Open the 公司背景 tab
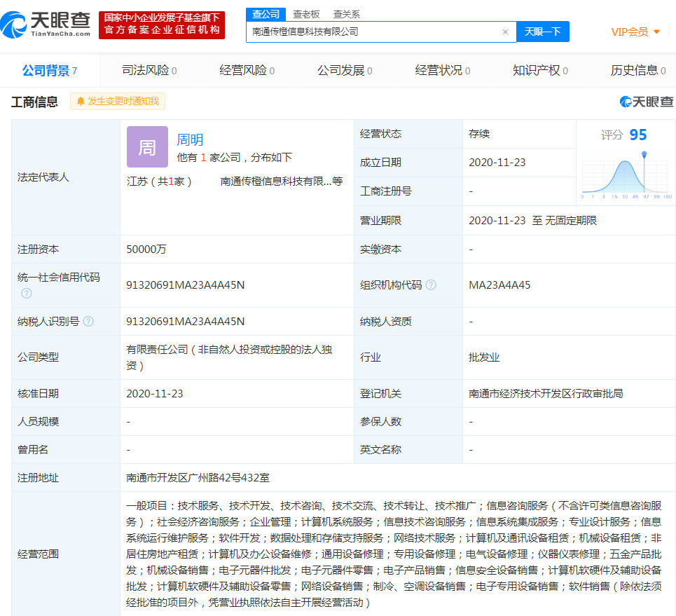Viewport: 676px width, 616px height. (50, 70)
